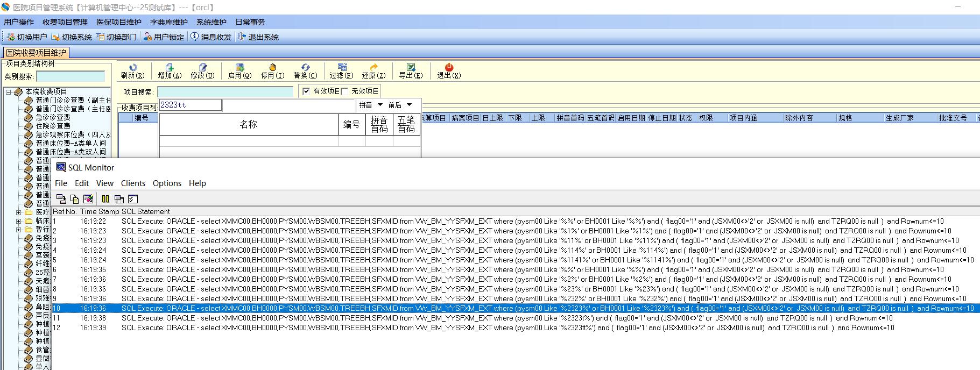Click the 切换系统 switch system icon
This screenshot has height=370, width=980.
pyautogui.click(x=55, y=37)
